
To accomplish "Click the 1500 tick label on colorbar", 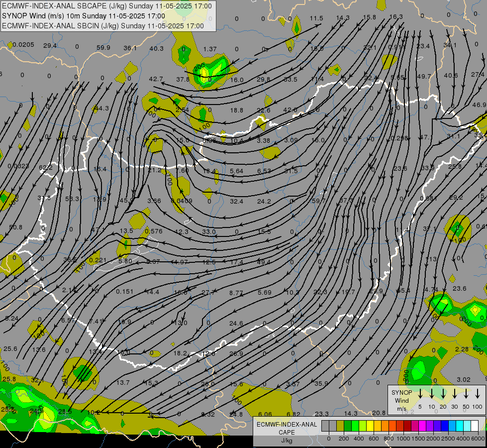I will [x=418, y=439].
